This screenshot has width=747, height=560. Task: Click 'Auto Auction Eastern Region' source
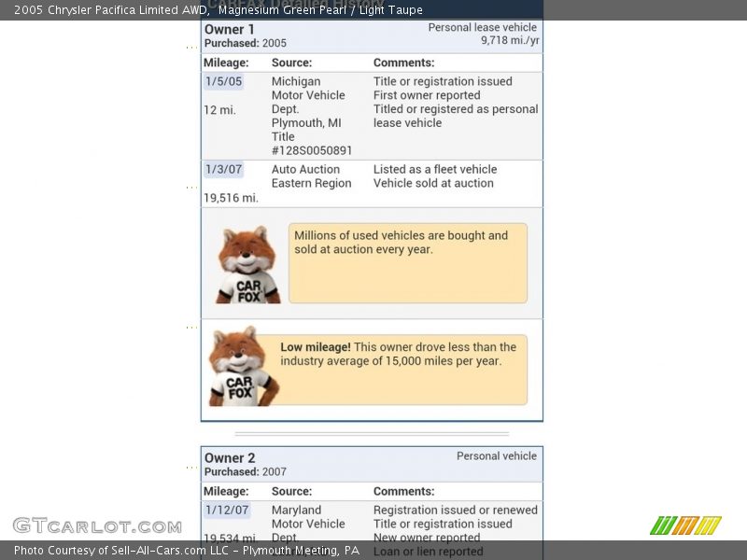pyautogui.click(x=312, y=176)
